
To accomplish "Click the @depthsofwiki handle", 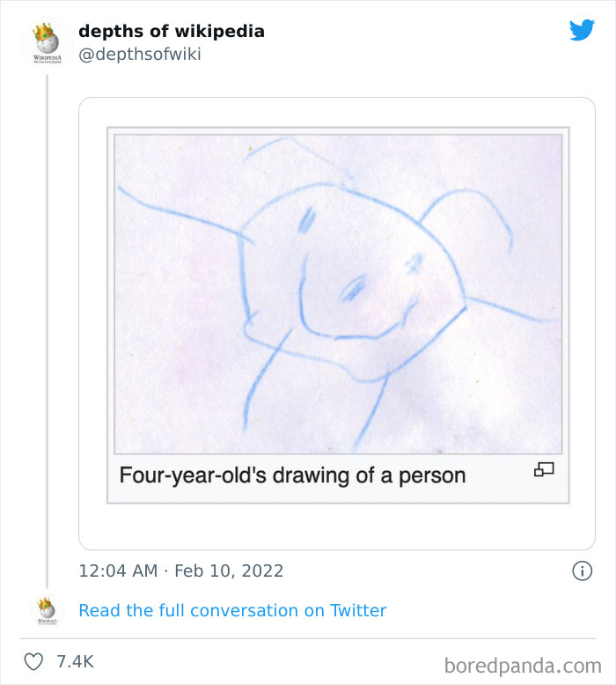I will (139, 55).
